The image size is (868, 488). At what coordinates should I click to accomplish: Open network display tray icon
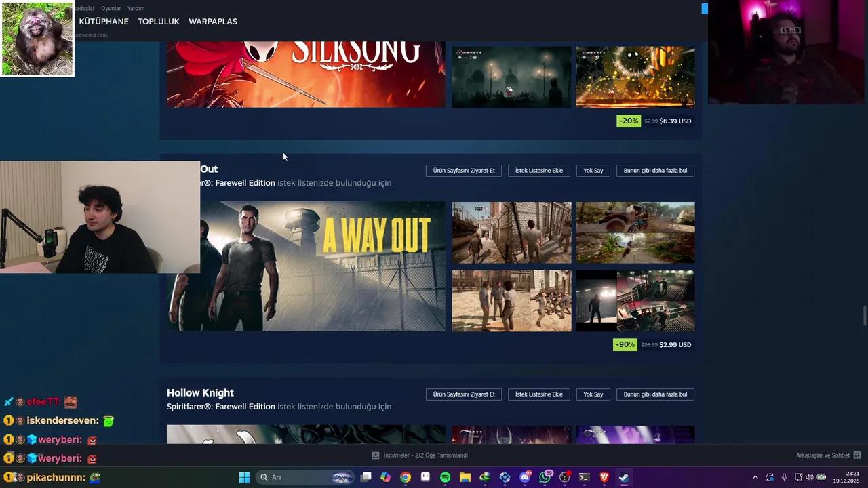pos(798,477)
